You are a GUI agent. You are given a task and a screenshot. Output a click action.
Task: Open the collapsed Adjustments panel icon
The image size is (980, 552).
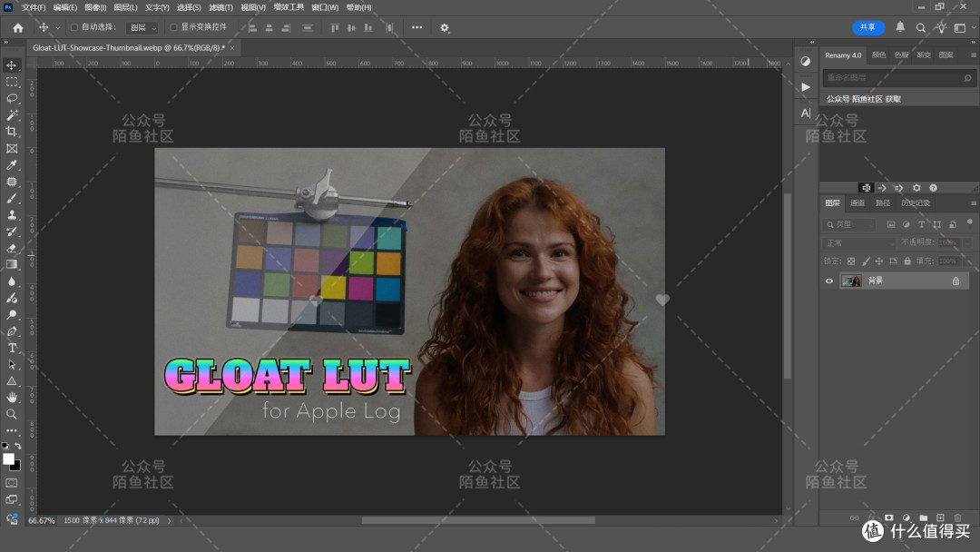[806, 61]
